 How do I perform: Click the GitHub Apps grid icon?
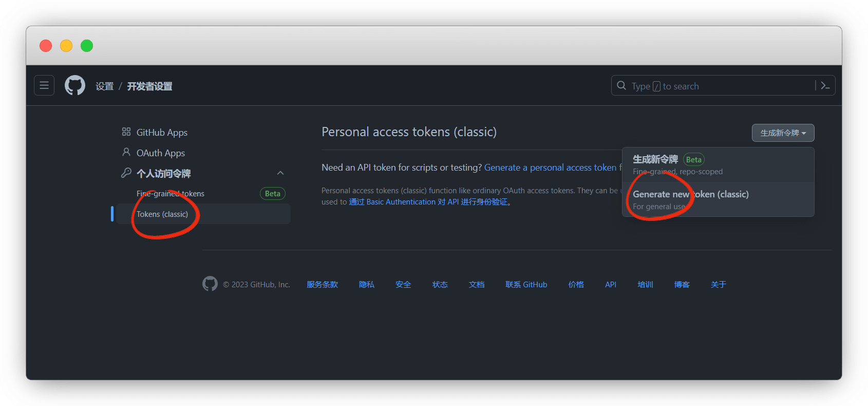point(126,132)
